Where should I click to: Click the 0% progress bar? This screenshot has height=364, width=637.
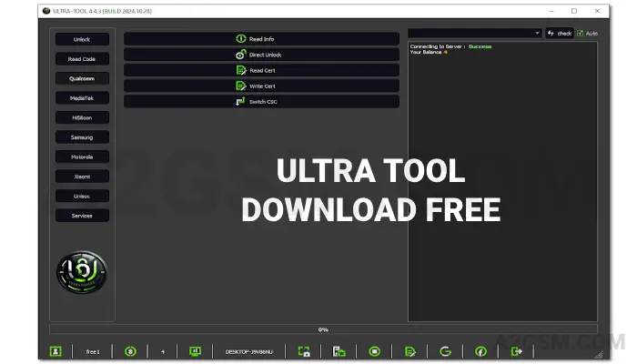click(x=323, y=329)
